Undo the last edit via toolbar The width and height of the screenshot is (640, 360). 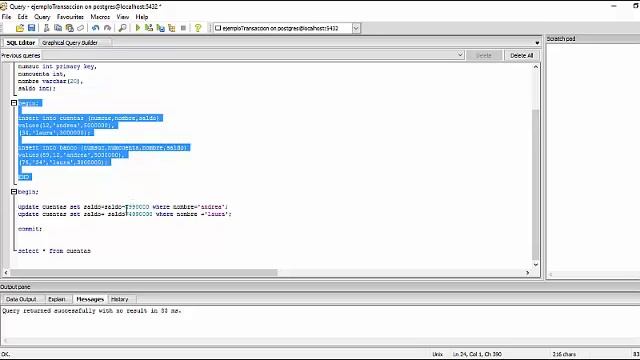(x=96, y=28)
